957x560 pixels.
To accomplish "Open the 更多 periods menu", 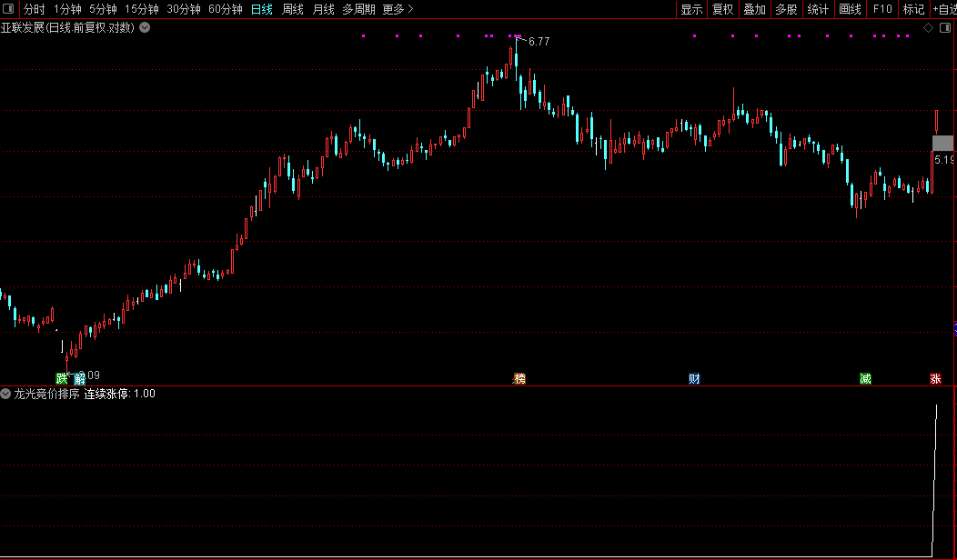I will click(397, 9).
